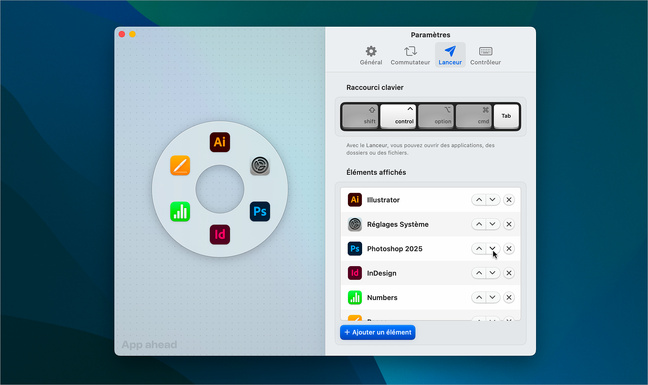Move Illustrator up in the list
The image size is (648, 385).
point(479,200)
